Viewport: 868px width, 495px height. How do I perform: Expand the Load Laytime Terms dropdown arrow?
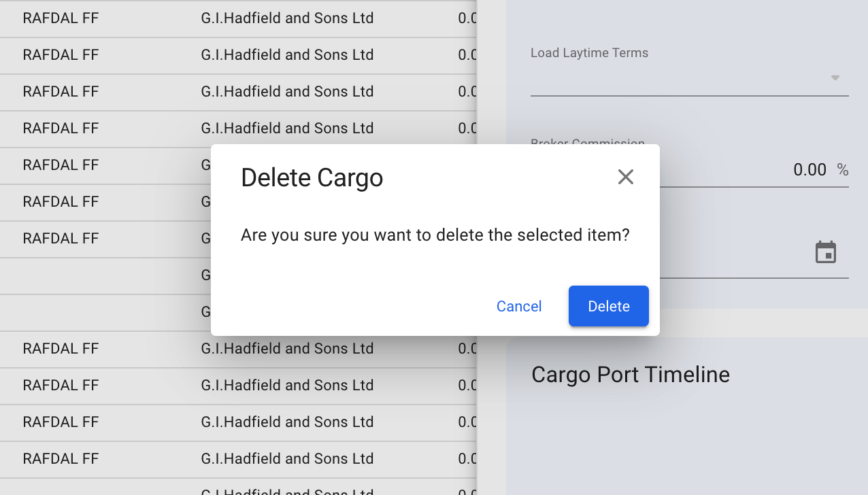pos(835,78)
